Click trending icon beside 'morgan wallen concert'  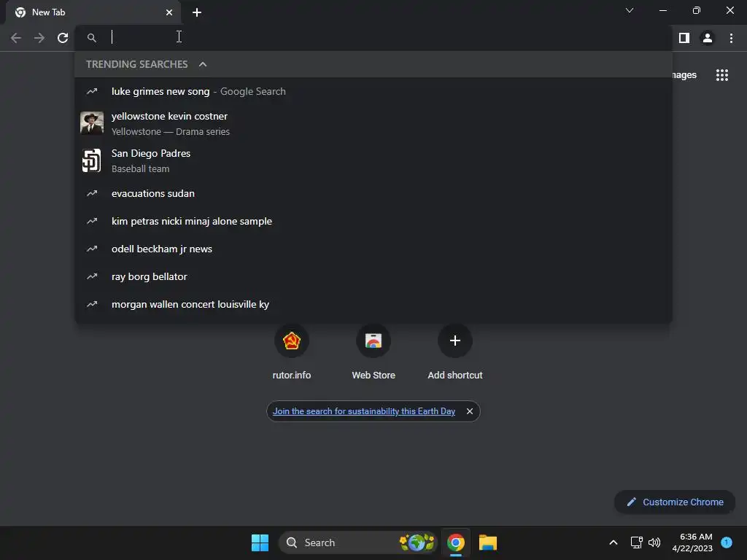pos(92,304)
